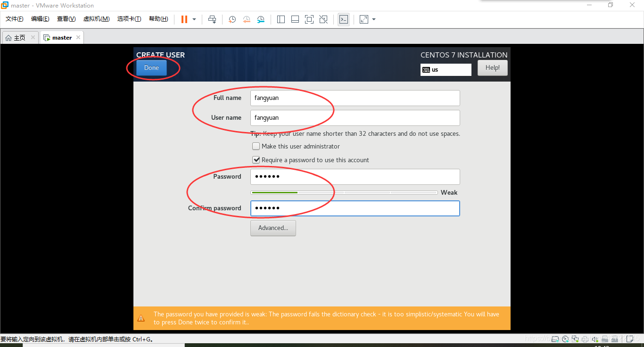The width and height of the screenshot is (644, 347).
Task: Switch to full screen mode icon
Action: coord(309,19)
